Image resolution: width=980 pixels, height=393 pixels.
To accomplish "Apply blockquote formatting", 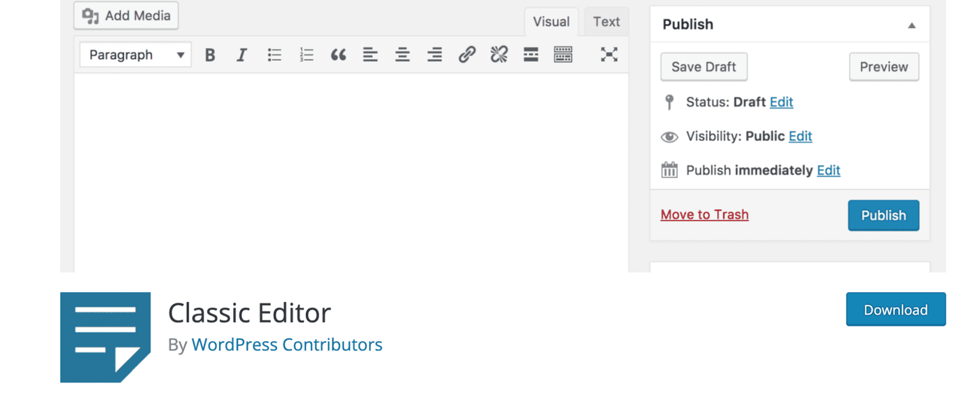I will click(x=339, y=55).
